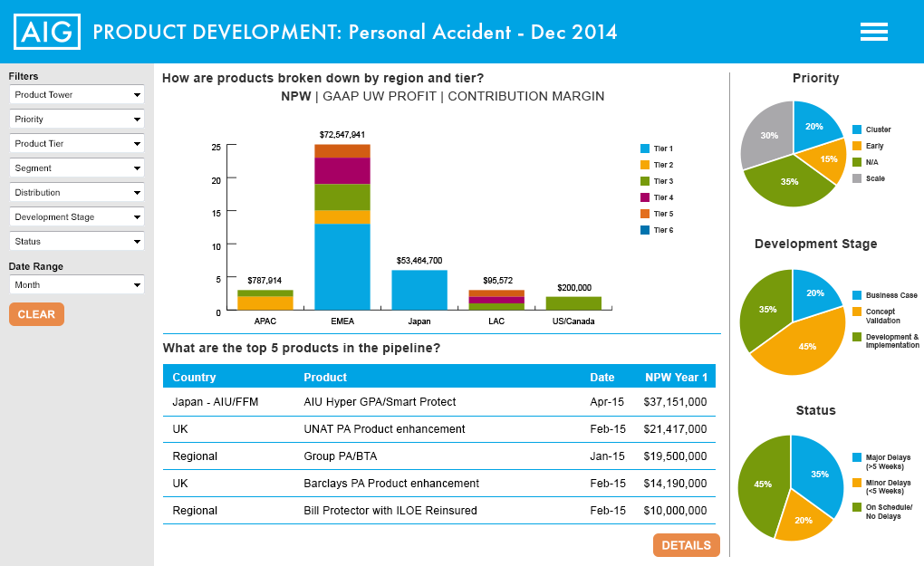Click the DETAILS button
924x566 pixels.
[687, 545]
